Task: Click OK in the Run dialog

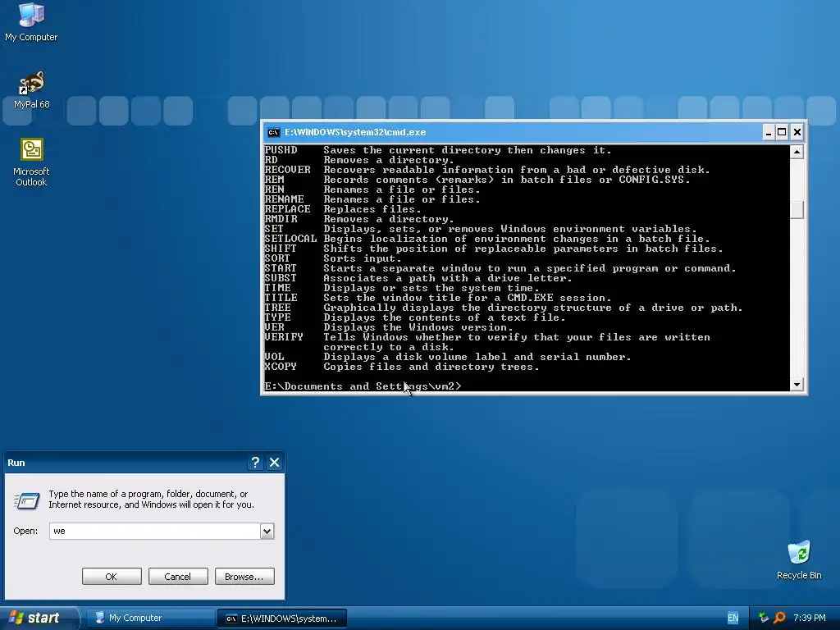Action: [x=112, y=577]
